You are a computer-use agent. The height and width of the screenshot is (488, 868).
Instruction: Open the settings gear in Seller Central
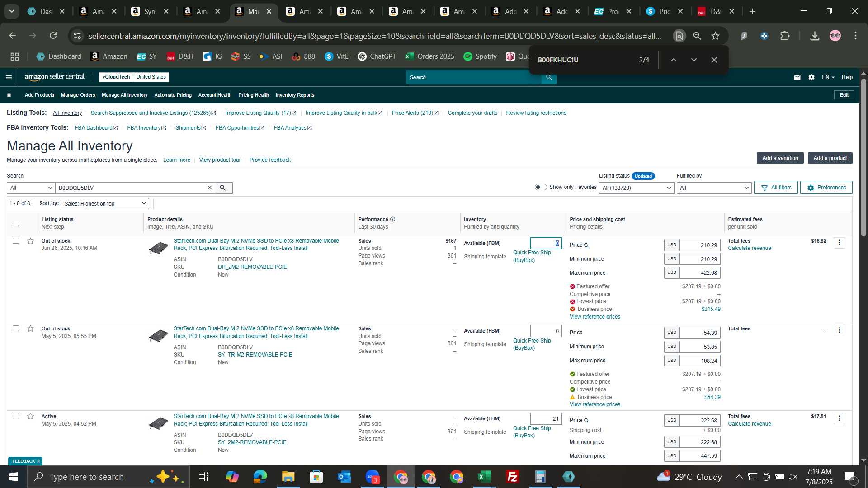point(811,77)
